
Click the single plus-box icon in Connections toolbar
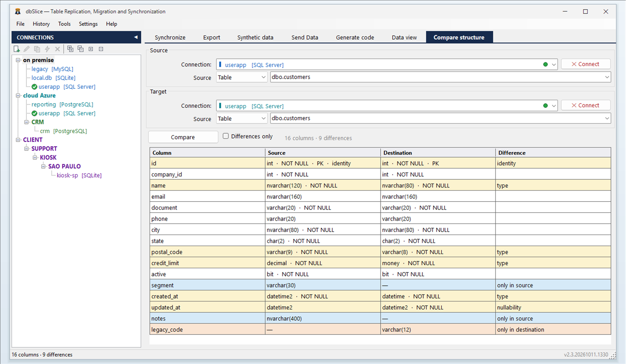[x=91, y=49]
